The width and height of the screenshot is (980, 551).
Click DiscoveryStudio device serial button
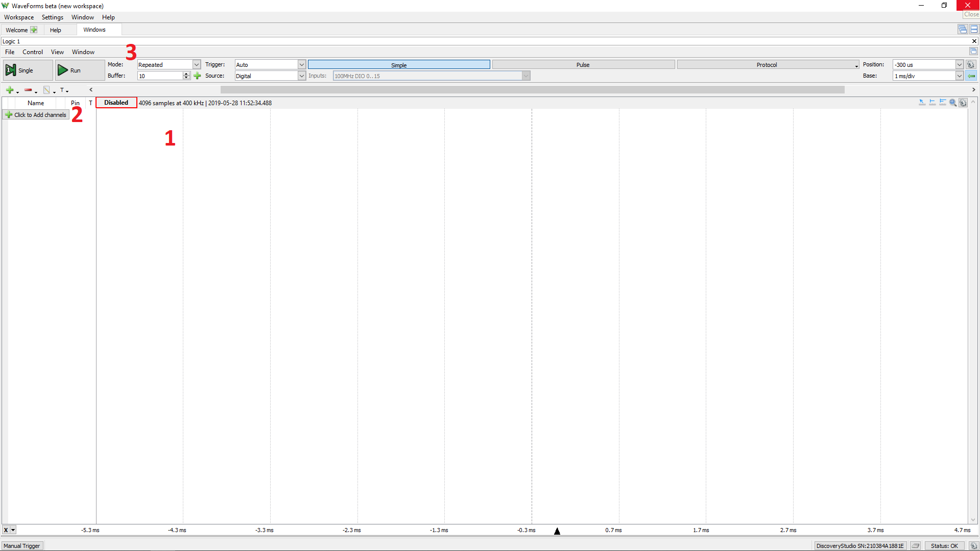coord(860,545)
